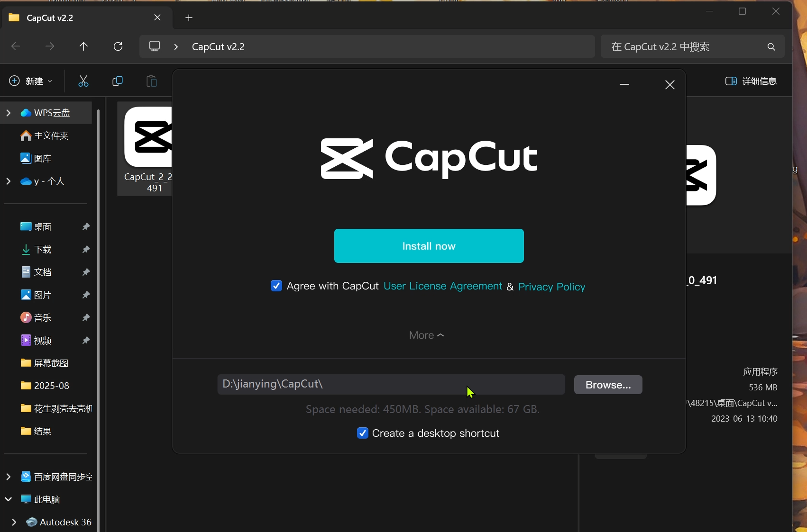Go back in File Explorer
Image resolution: width=807 pixels, height=532 pixels.
tap(16, 46)
